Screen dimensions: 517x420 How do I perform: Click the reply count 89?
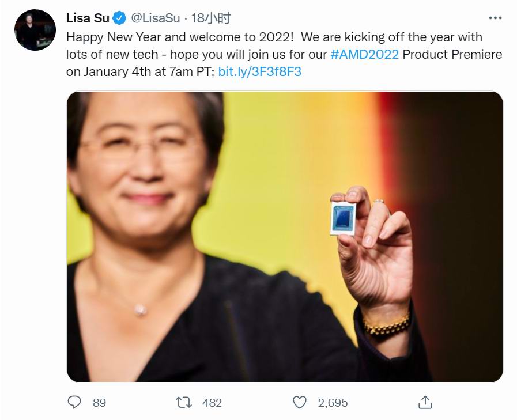pyautogui.click(x=99, y=402)
